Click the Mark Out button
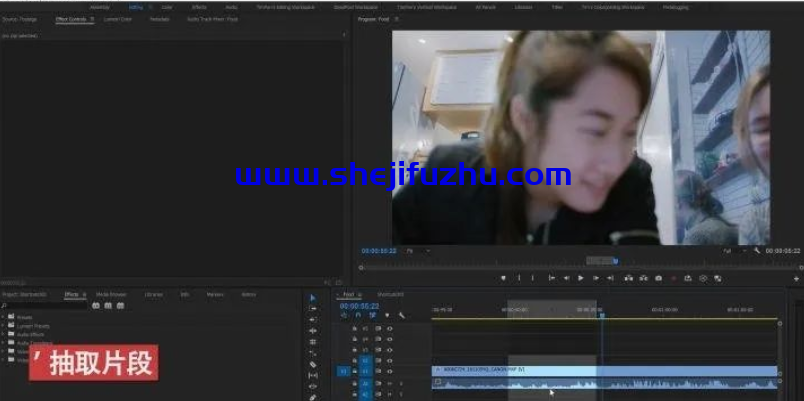 (x=532, y=278)
